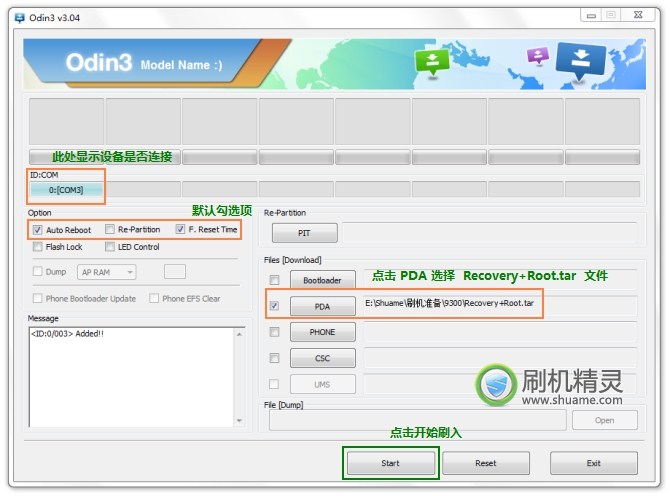The width and height of the screenshot is (670, 496).
Task: Click the File Dump path field
Action: [417, 420]
